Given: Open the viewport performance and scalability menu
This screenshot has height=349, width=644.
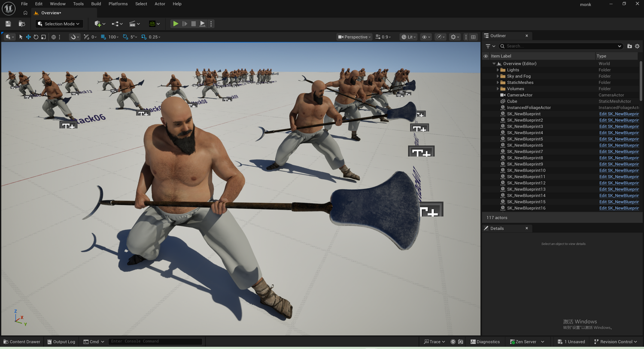Looking at the screenshot, I should (440, 37).
